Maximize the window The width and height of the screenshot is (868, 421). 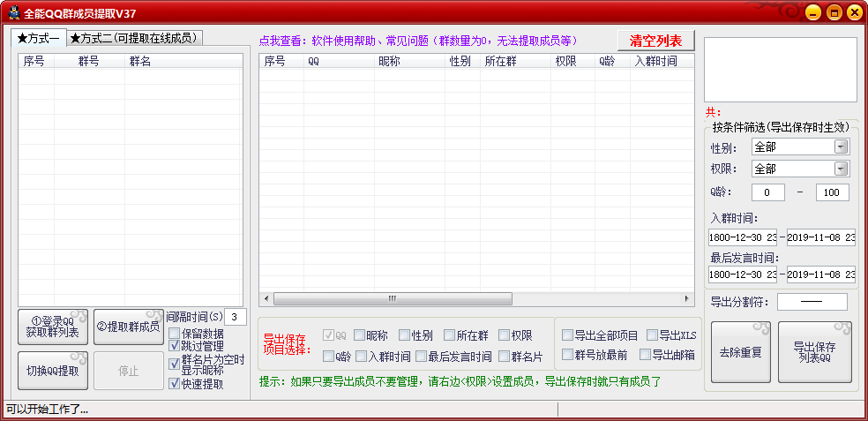tap(834, 12)
